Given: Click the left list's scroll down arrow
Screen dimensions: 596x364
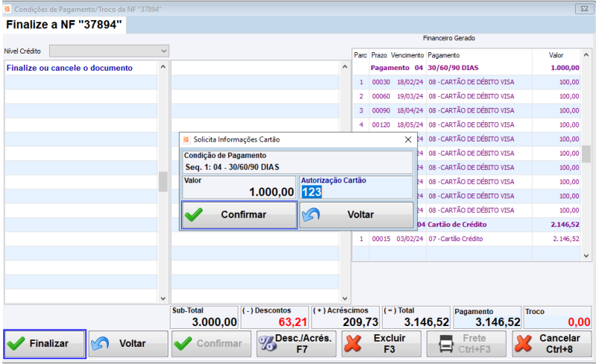Looking at the screenshot, I should pyautogui.click(x=163, y=298).
